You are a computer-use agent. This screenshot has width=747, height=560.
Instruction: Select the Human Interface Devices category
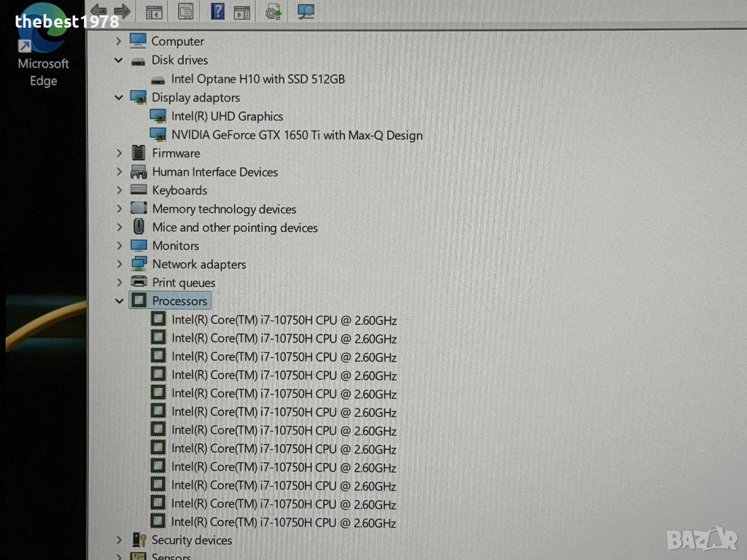tap(214, 172)
